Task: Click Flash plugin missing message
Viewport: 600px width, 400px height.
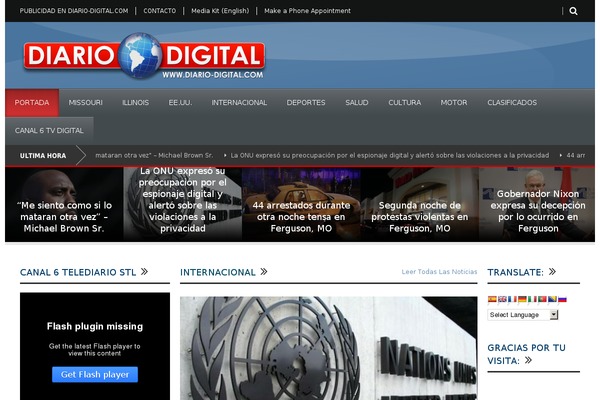Action: 95,327
